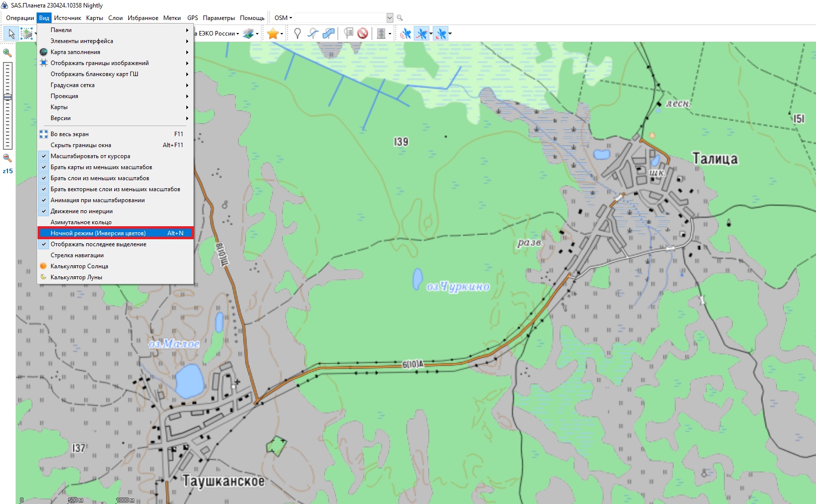Image resolution: width=816 pixels, height=504 pixels.
Task: Disable 'Движение по инерции' option
Action: click(x=81, y=211)
